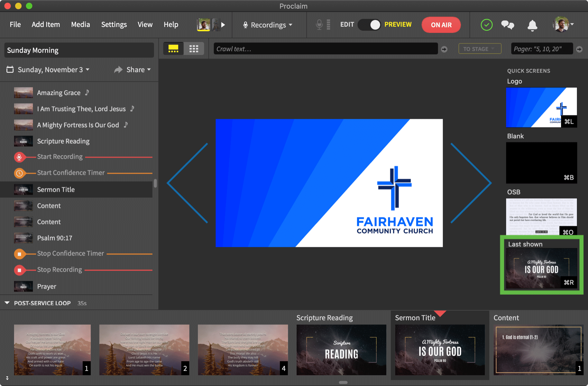Click the music note beside A Mighty Fortress
Viewport: 588px width, 386px height.
pos(126,125)
